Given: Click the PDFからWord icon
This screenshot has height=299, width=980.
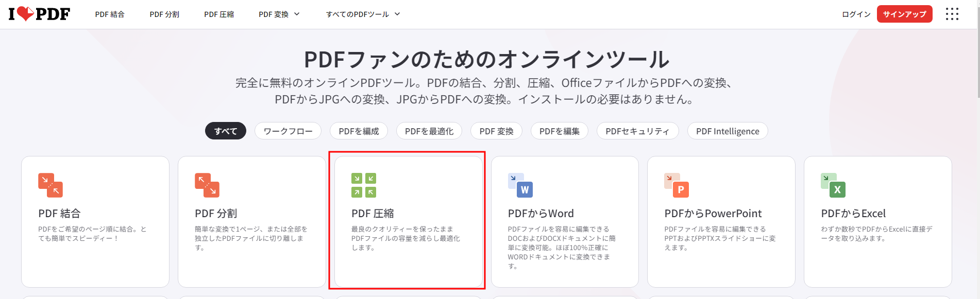Looking at the screenshot, I should click(x=520, y=185).
